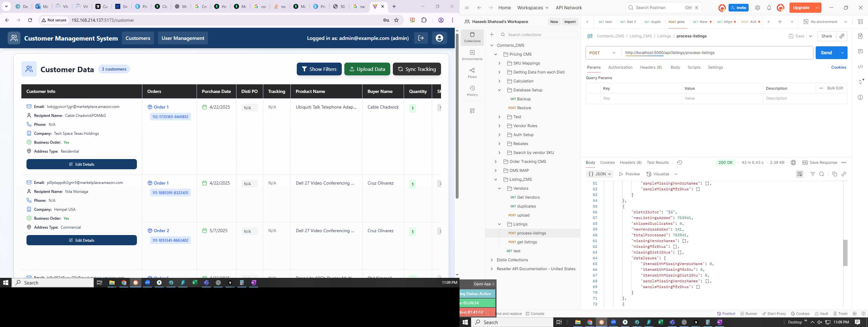Collapse Database Setup folder
Screen dimensions: 868x327
[500, 90]
